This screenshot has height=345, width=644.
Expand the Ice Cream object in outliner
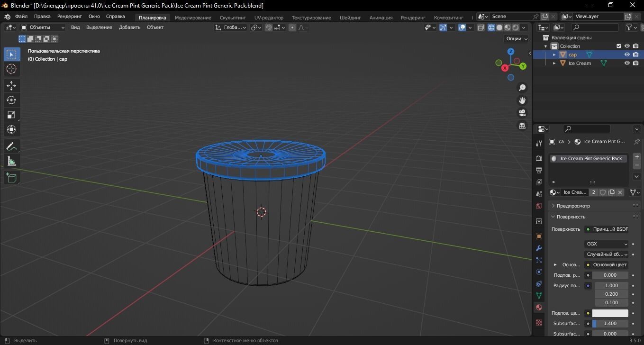pos(554,63)
